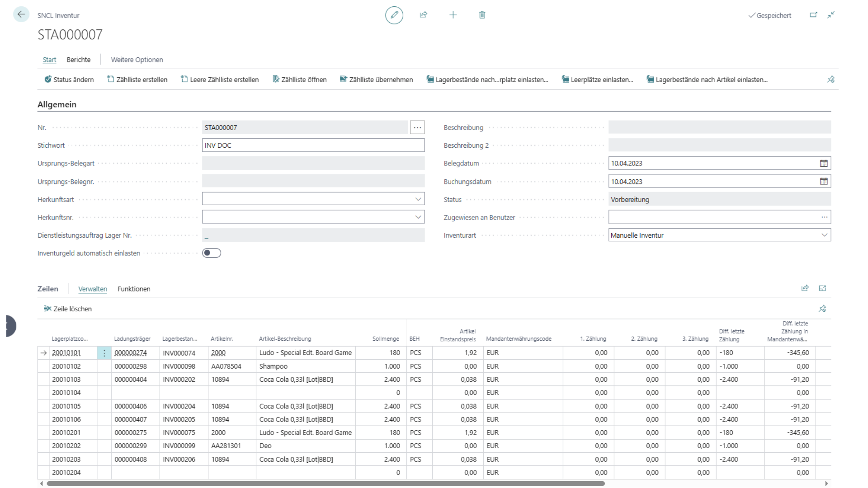Go back with the arrow button

[x=21, y=14]
